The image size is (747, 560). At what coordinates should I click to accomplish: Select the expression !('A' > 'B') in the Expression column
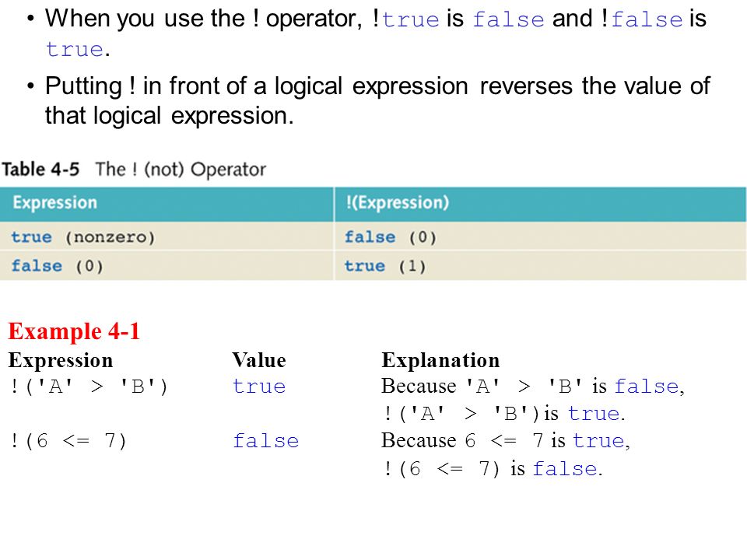click(x=89, y=387)
